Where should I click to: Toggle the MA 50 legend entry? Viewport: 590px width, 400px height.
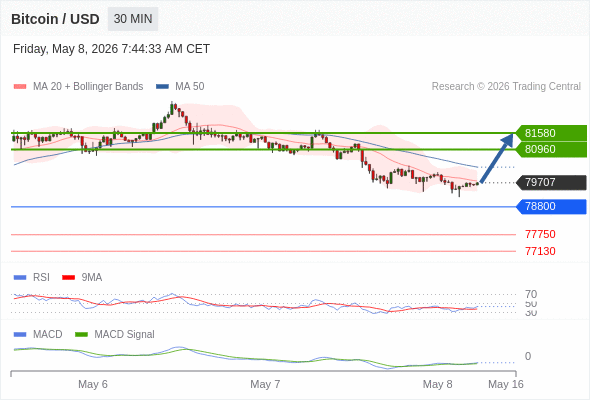(180, 87)
